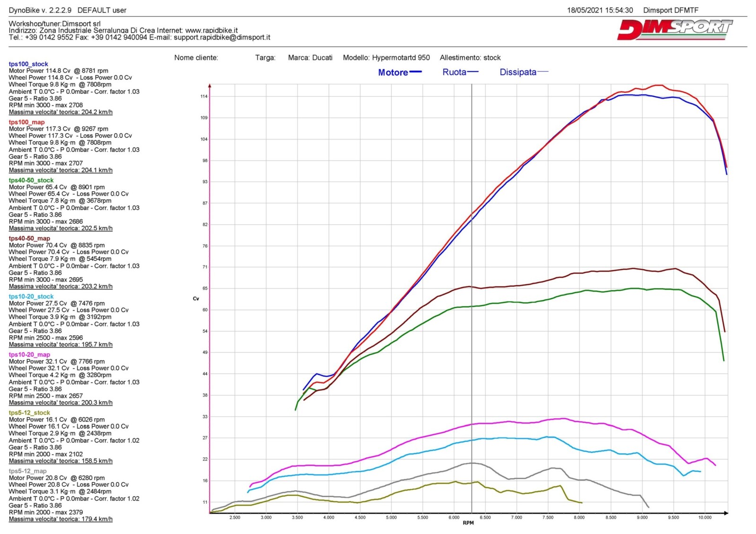
Task: Click the Dimsport logo
Action: pos(674,30)
